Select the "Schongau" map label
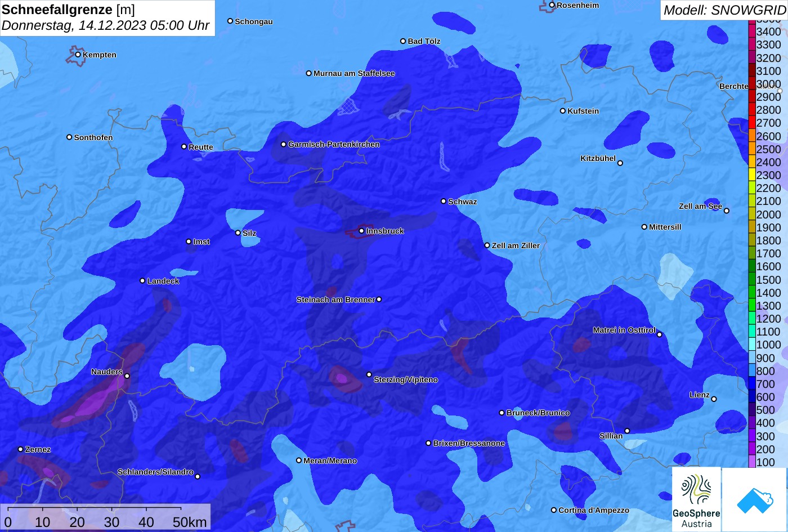Image resolution: width=788 pixels, height=532 pixels. coord(254,21)
